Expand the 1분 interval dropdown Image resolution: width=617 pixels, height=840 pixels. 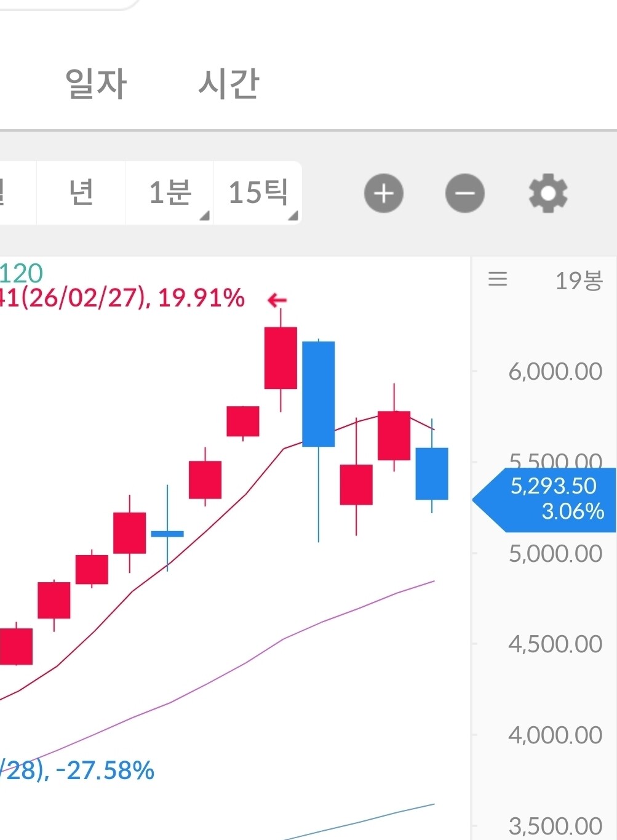[x=170, y=193]
